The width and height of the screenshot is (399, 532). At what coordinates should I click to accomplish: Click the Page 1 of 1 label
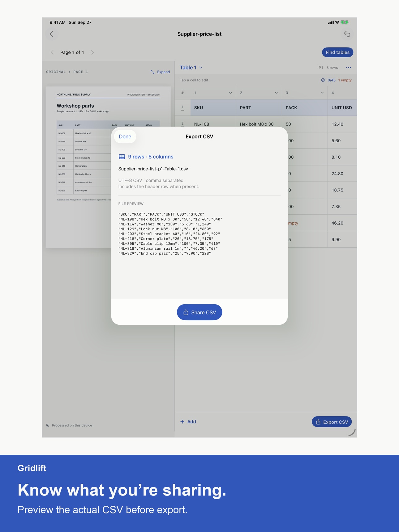pos(72,52)
